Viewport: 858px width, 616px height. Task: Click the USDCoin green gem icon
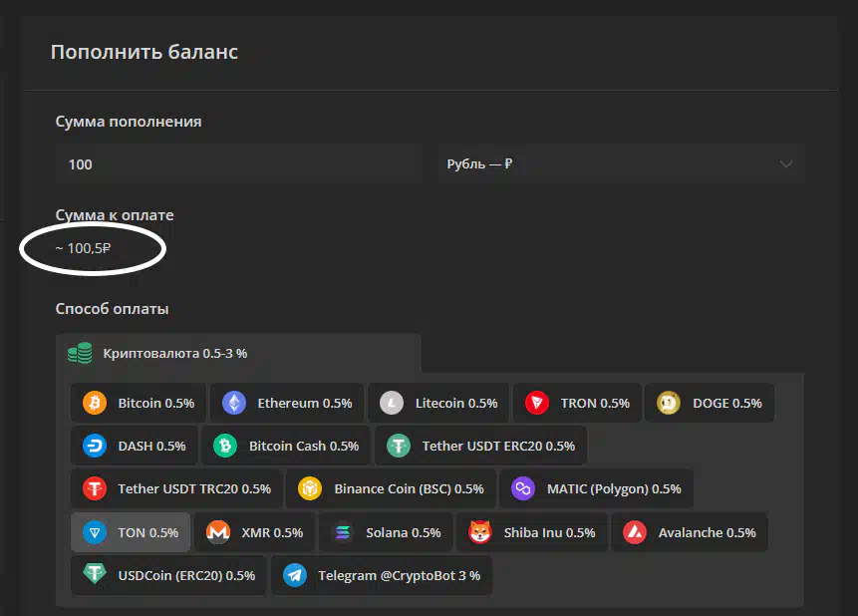coord(95,574)
